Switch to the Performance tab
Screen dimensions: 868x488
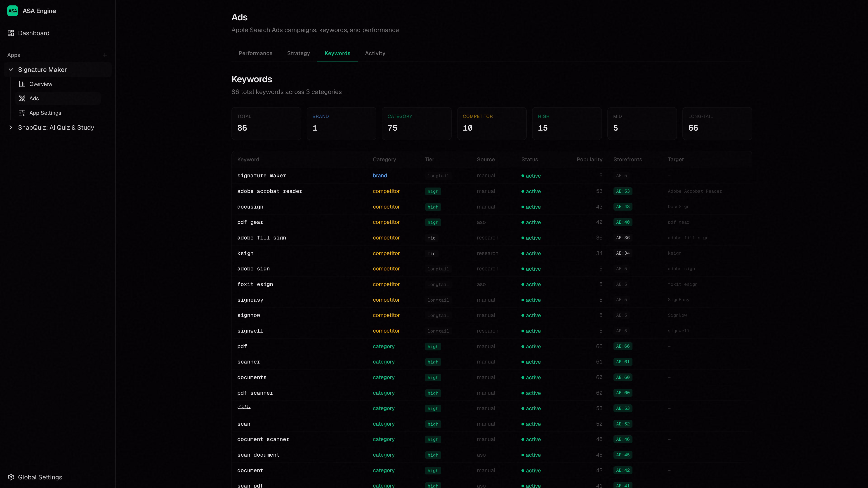(x=255, y=53)
